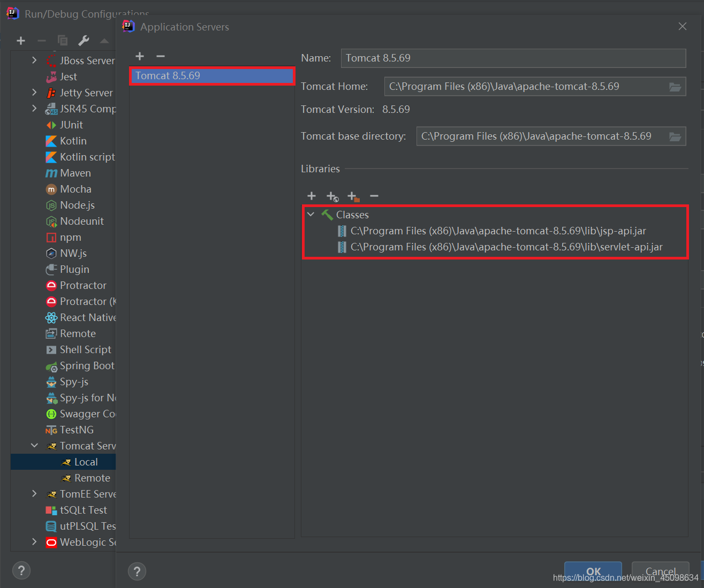
Task: Add a new application server
Action: pos(140,56)
